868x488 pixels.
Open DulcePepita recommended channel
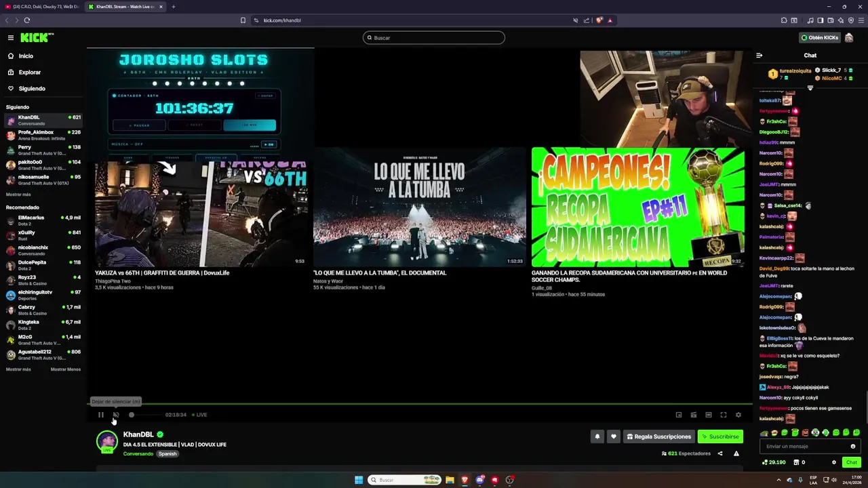43,265
